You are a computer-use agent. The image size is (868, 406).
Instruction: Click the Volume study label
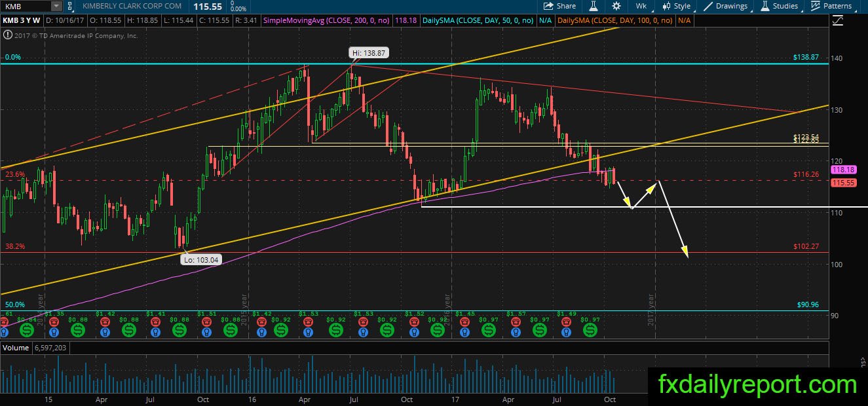(16, 348)
